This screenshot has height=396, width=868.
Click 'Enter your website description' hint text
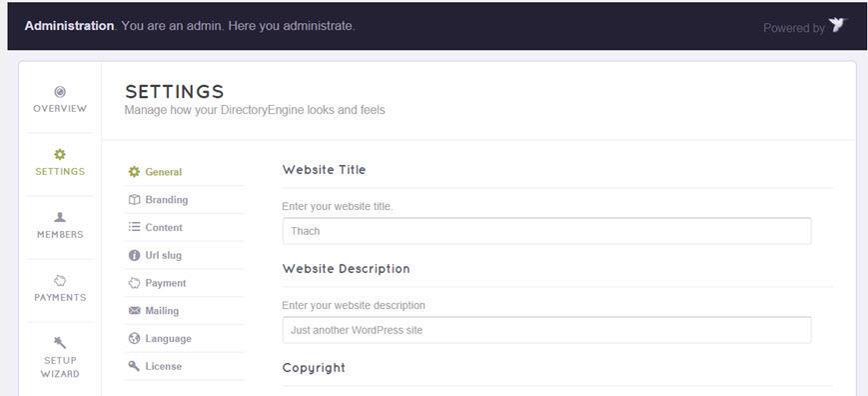point(354,305)
